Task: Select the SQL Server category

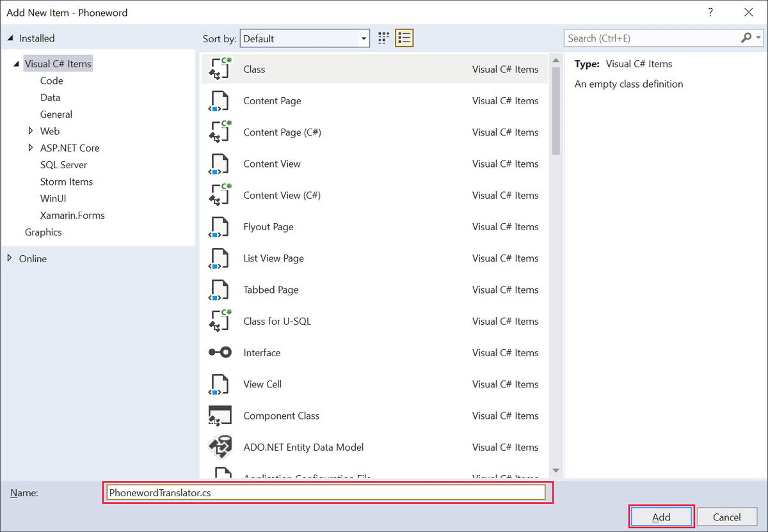Action: (63, 164)
